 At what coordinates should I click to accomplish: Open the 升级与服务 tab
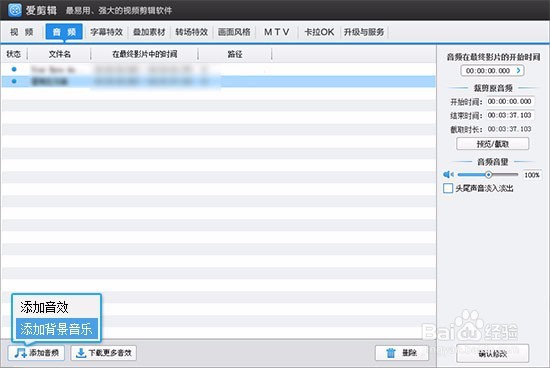(x=364, y=32)
